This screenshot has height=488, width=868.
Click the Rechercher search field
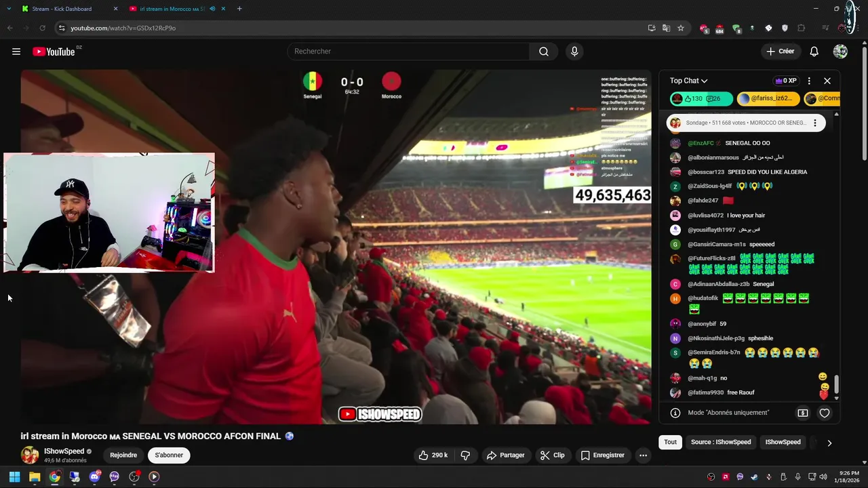(x=408, y=52)
